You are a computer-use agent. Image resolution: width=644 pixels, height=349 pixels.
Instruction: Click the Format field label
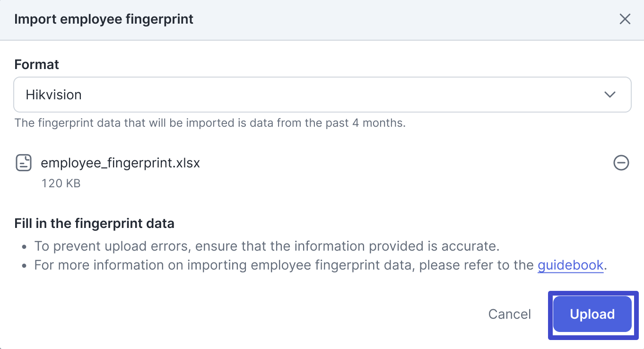37,64
